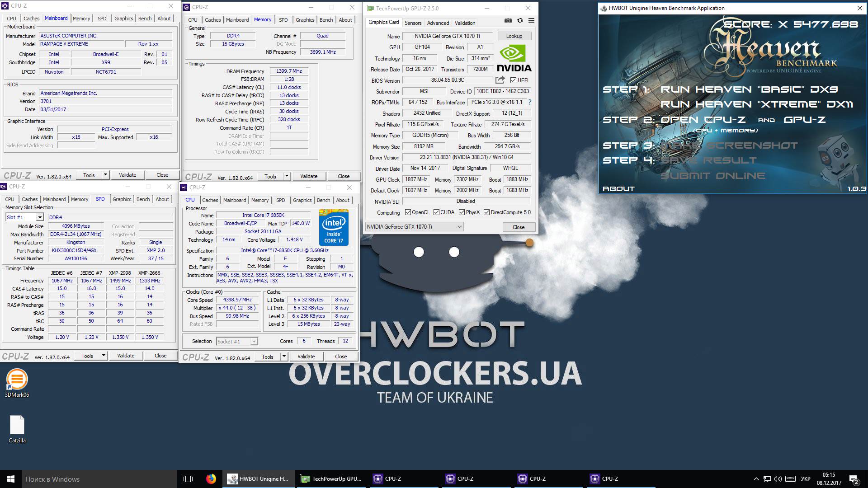868x488 pixels.
Task: Click Validate in Mainboard CPU-Z window
Action: click(127, 175)
